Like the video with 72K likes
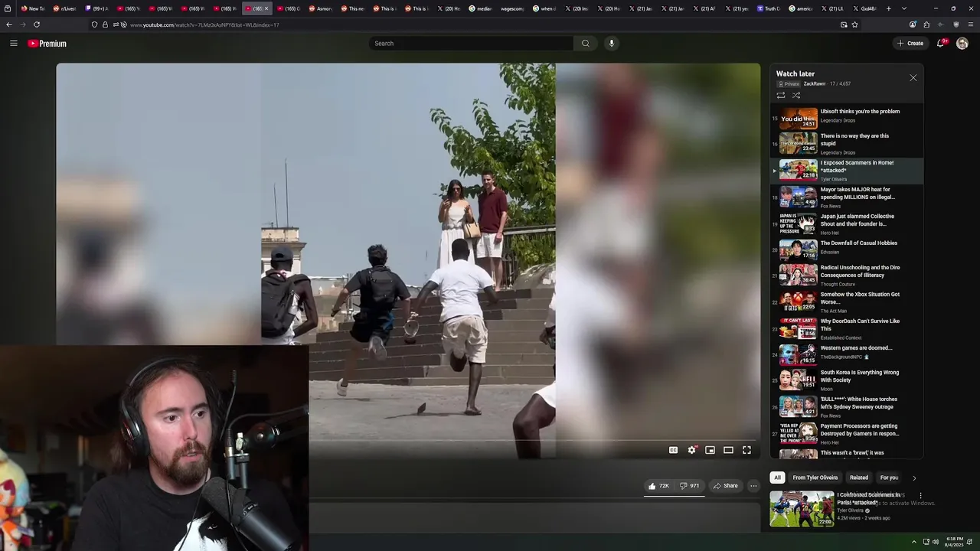This screenshot has height=551, width=980. (x=658, y=486)
